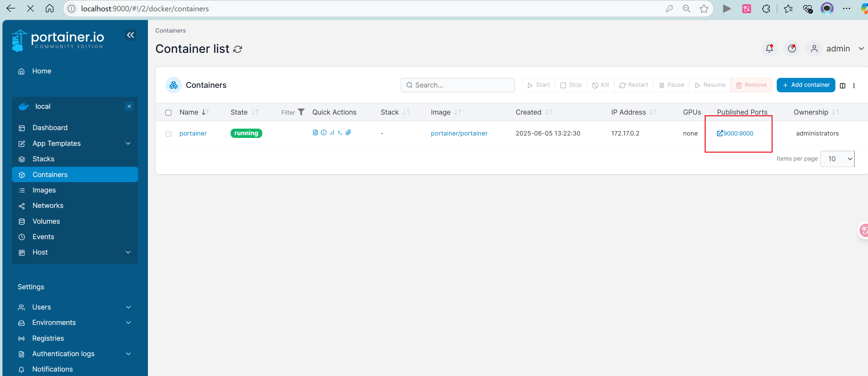Viewport: 868px width, 376px height.
Task: Click the Stop button
Action: (571, 85)
